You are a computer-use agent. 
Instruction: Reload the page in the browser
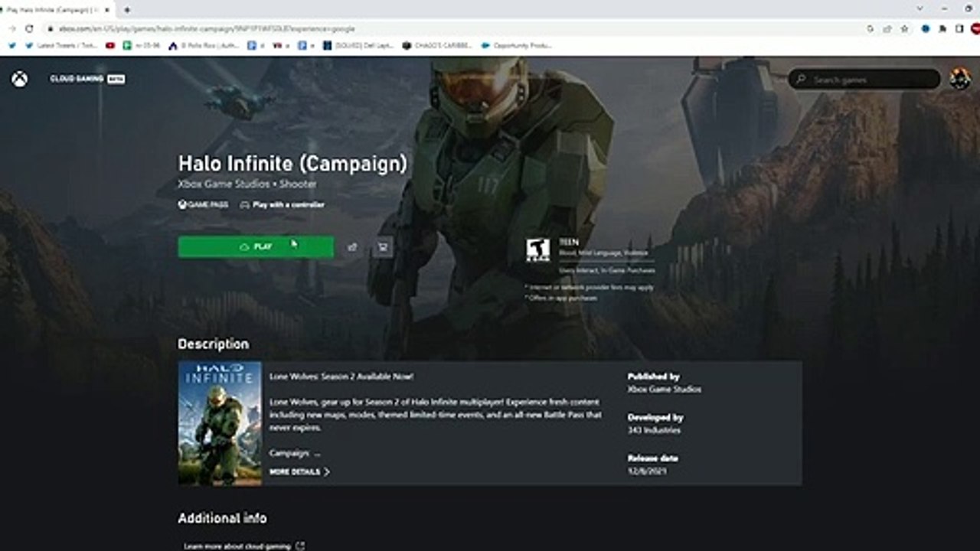click(30, 28)
